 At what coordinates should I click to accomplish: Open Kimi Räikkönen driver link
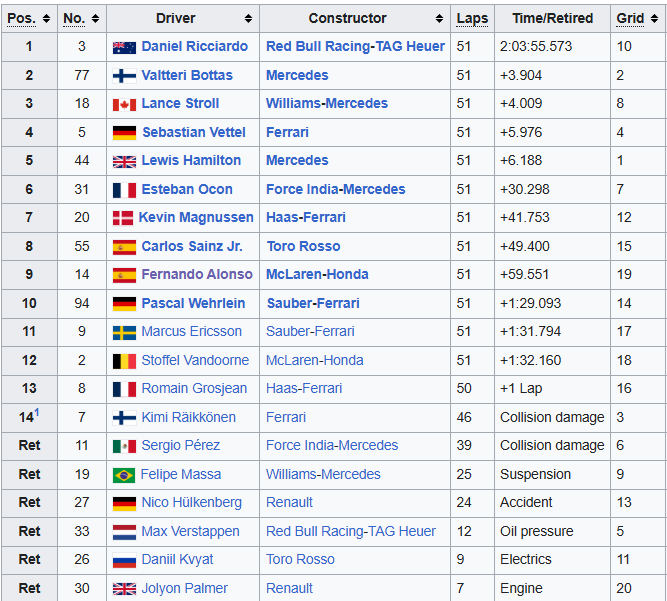pos(188,417)
